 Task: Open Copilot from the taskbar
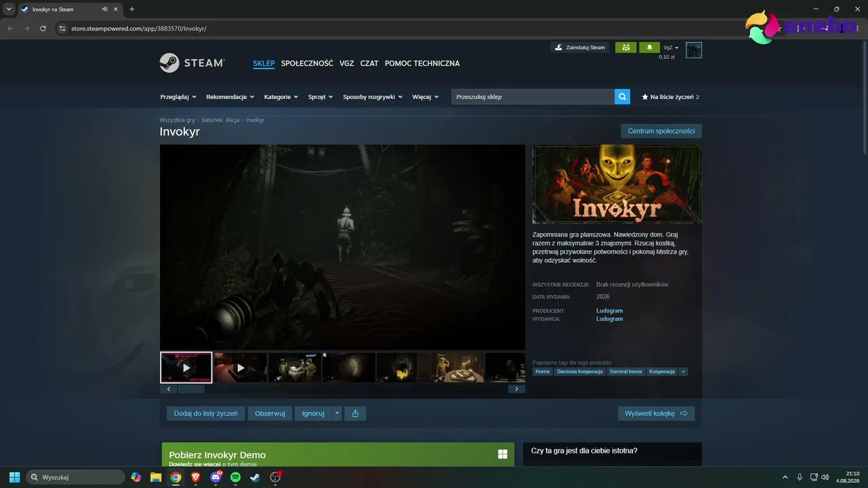pos(136,477)
